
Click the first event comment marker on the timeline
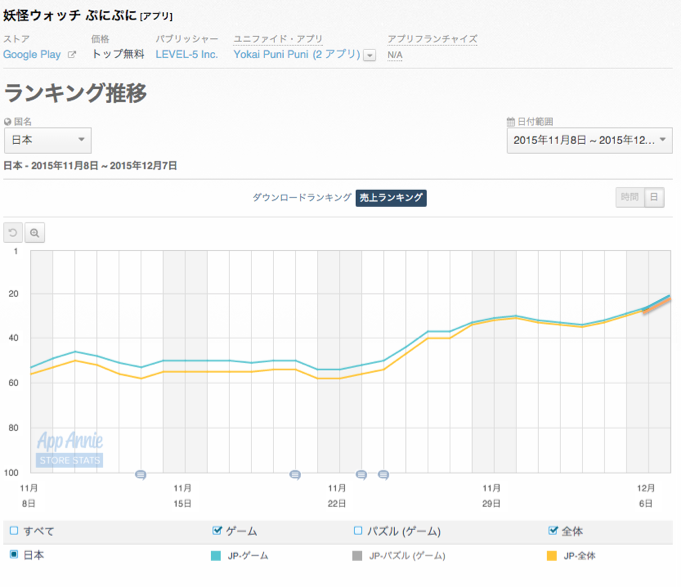[x=141, y=474]
